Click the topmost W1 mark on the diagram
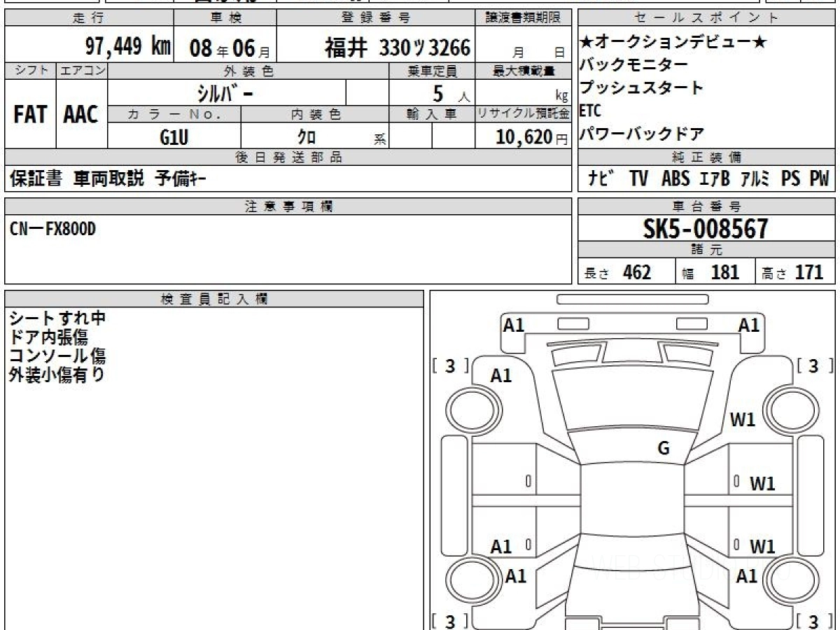840x630 pixels. (743, 420)
